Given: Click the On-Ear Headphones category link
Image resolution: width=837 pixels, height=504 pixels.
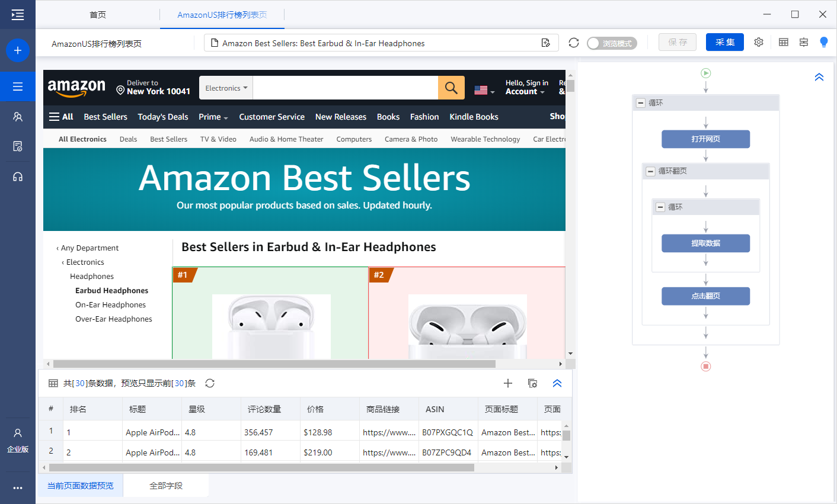Looking at the screenshot, I should tap(110, 305).
